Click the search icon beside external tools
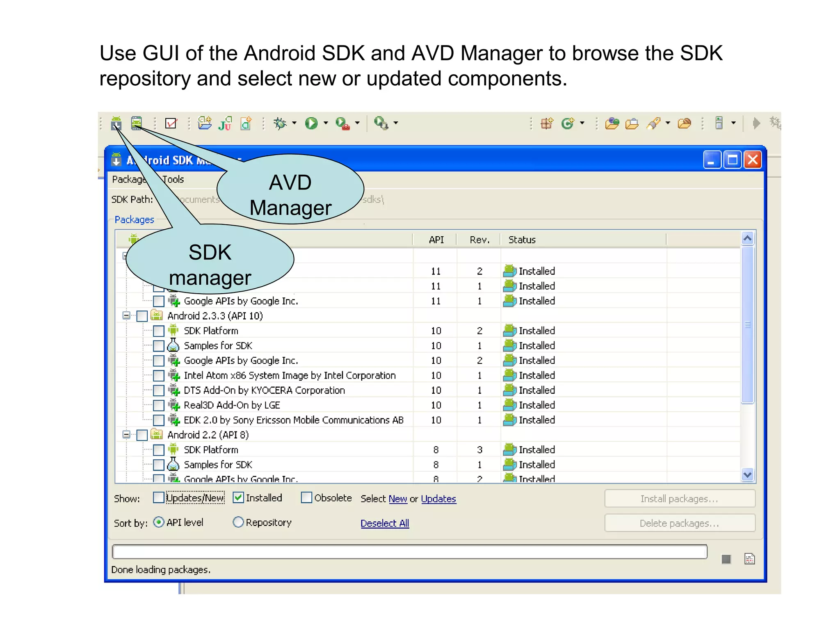The height and width of the screenshot is (630, 840). (x=381, y=123)
